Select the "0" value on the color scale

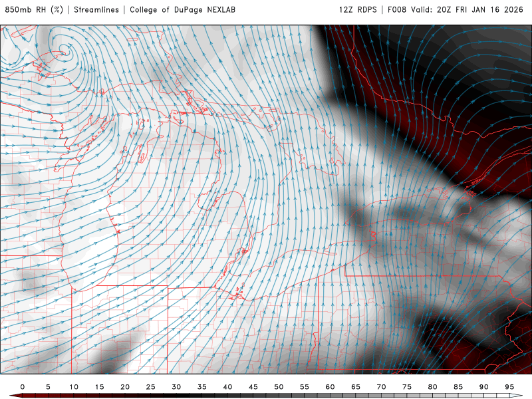[x=23, y=387]
